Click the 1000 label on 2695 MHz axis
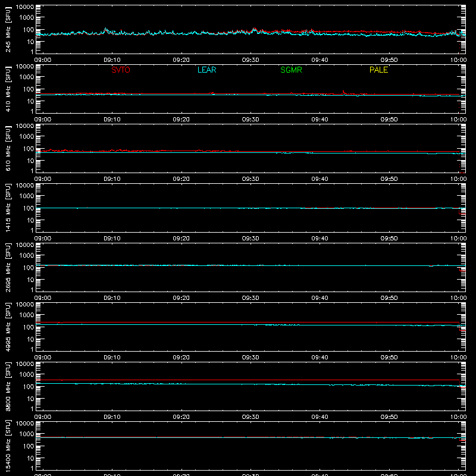This screenshot has width=476, height=476. tap(27, 255)
